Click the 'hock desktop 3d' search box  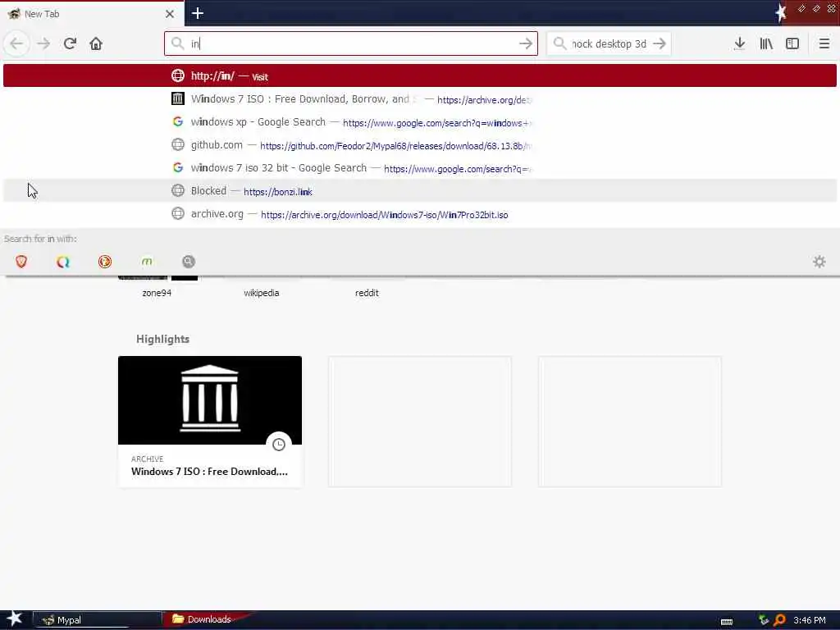(609, 43)
